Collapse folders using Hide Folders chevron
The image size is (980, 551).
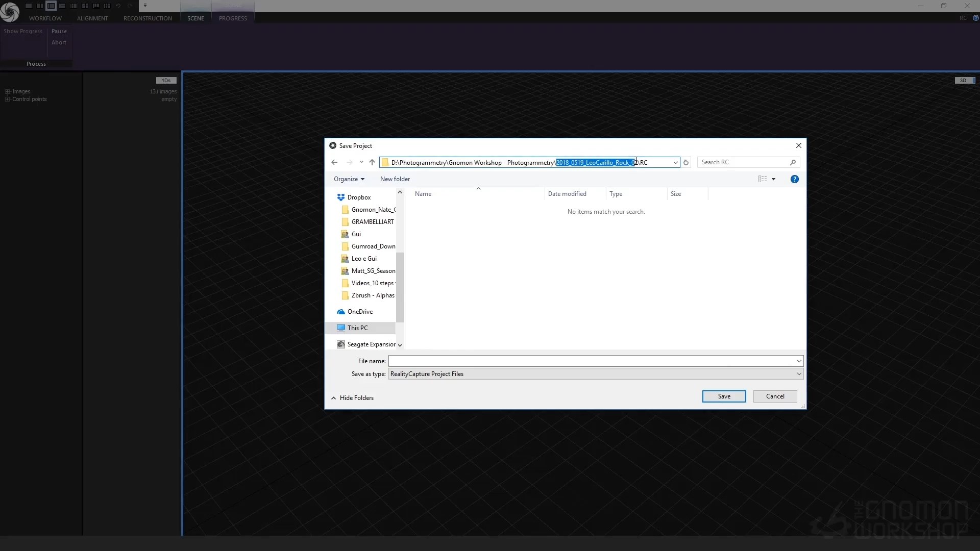(x=334, y=398)
